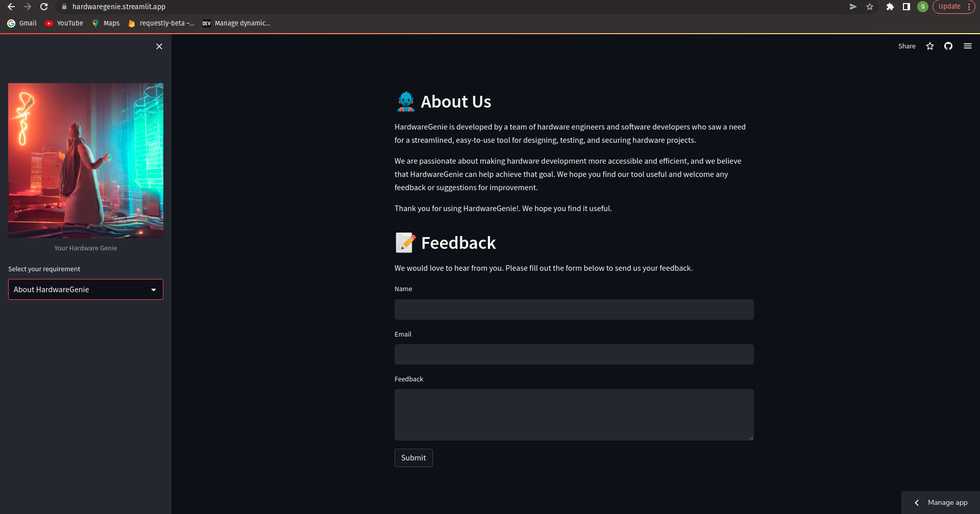Click the feedback textarea resize handle
Image resolution: width=980 pixels, height=514 pixels.
pyautogui.click(x=751, y=438)
